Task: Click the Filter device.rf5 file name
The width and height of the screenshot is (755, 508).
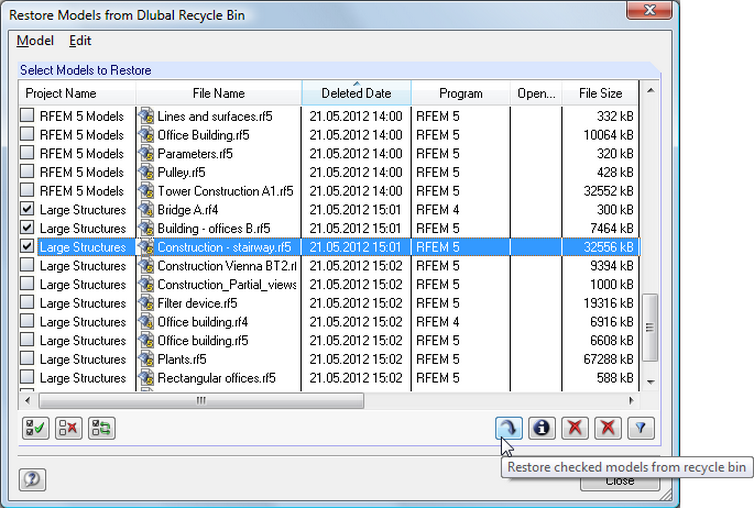Action: pyautogui.click(x=197, y=303)
